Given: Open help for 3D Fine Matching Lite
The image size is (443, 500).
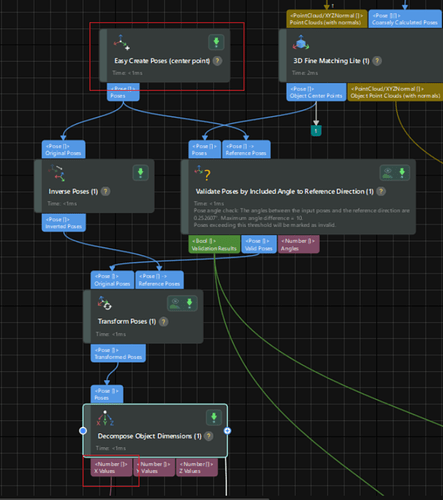Looking at the screenshot, I should [x=377, y=61].
